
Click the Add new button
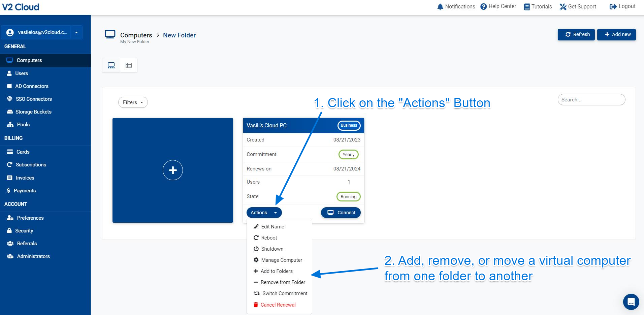616,34
